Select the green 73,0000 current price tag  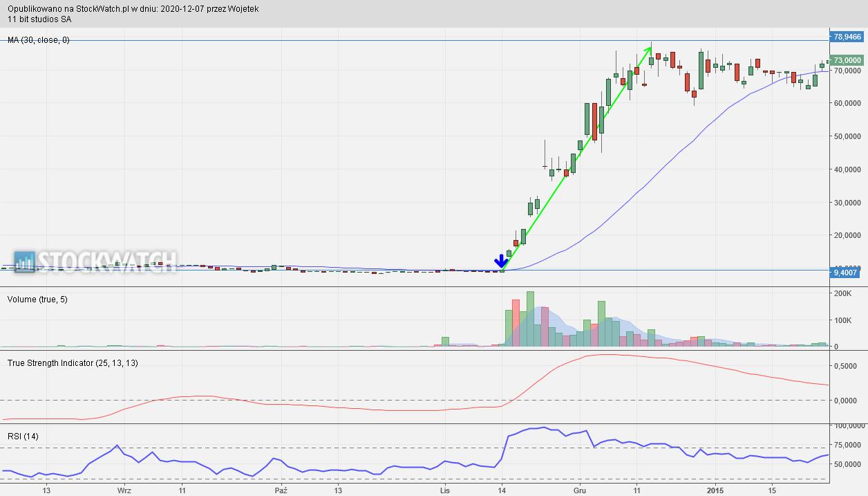847,60
